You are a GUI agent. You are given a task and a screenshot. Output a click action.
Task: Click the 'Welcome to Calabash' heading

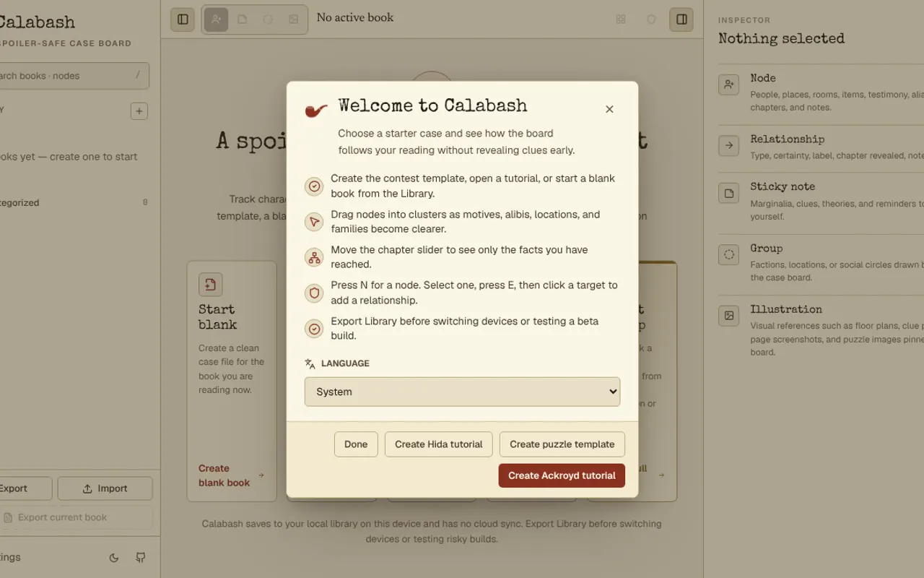(x=432, y=106)
